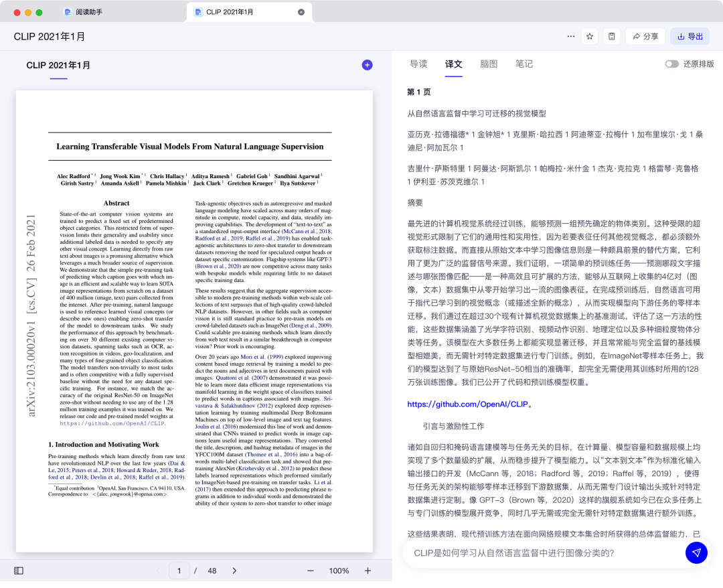723x588 pixels.
Task: Click the save-to-notes clipboard icon
Action: coord(611,36)
